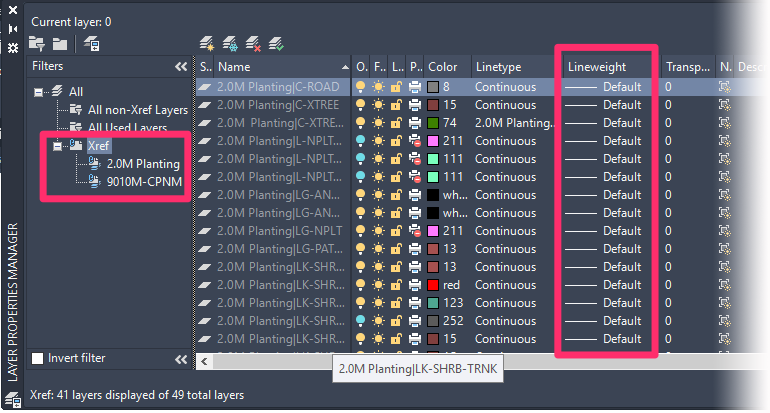Viewport: 770px width, 413px height.
Task: Click the Set Current layer icon
Action: [276, 44]
